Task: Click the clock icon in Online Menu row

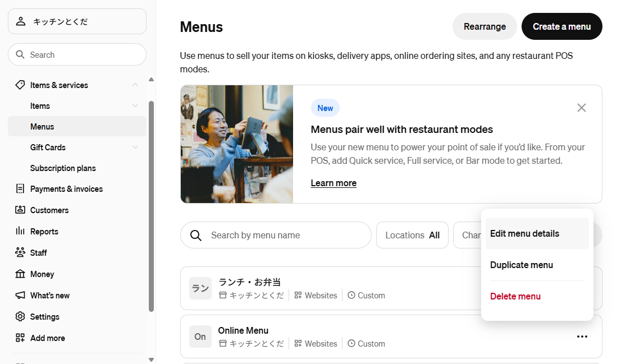Action: 351,344
